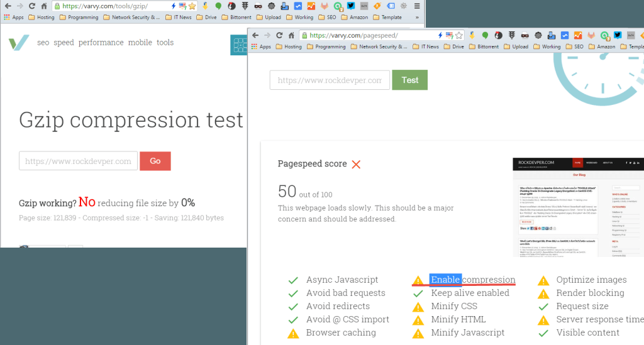Click the red 'No' gzip result text

pyautogui.click(x=87, y=202)
